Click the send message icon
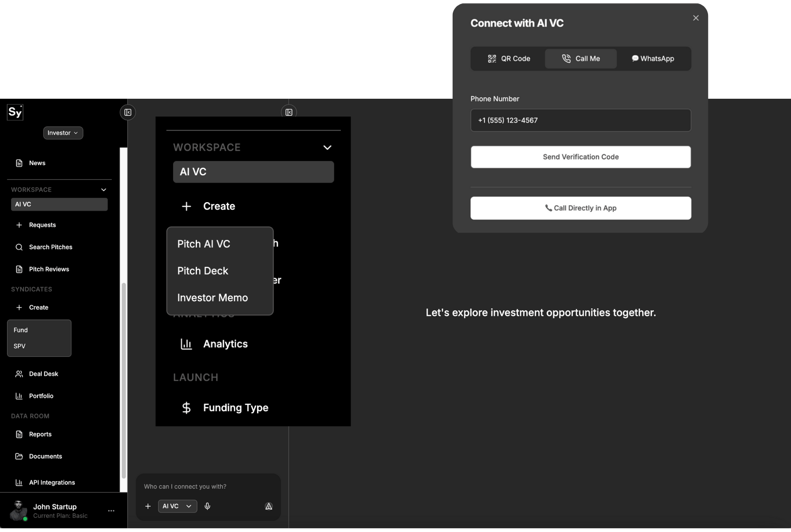 269,506
